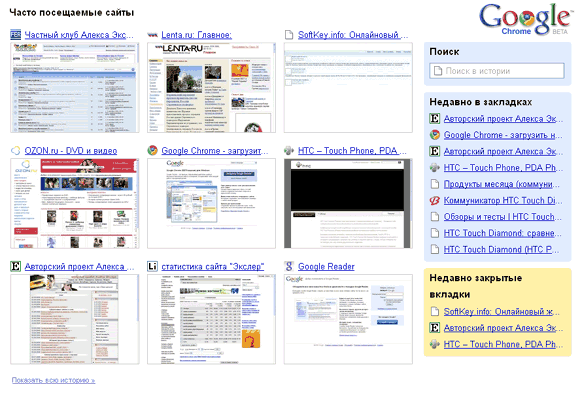Click the Google Reader favicon icon

point(289,266)
